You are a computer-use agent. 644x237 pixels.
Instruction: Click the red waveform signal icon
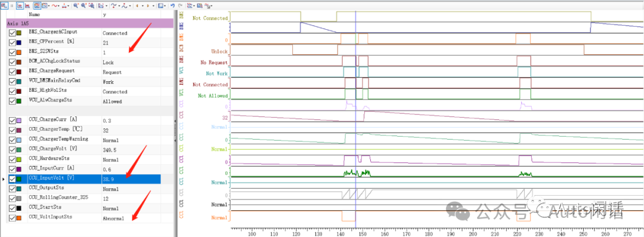tap(54, 6)
